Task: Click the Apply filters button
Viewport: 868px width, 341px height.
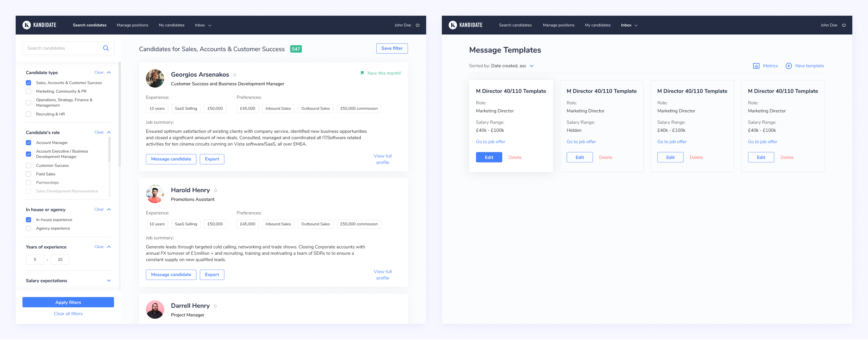Action: tap(68, 302)
